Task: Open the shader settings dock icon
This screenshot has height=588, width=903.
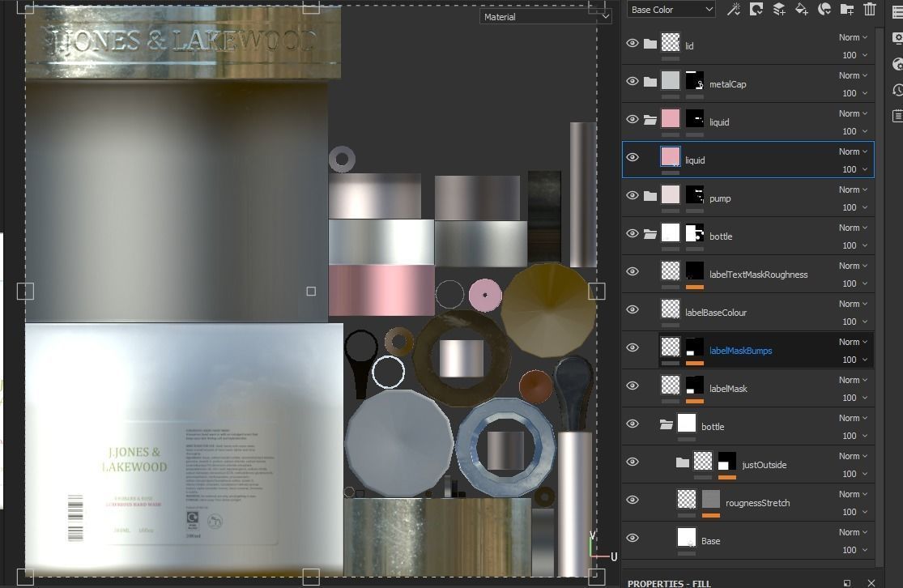Action: pyautogui.click(x=897, y=64)
